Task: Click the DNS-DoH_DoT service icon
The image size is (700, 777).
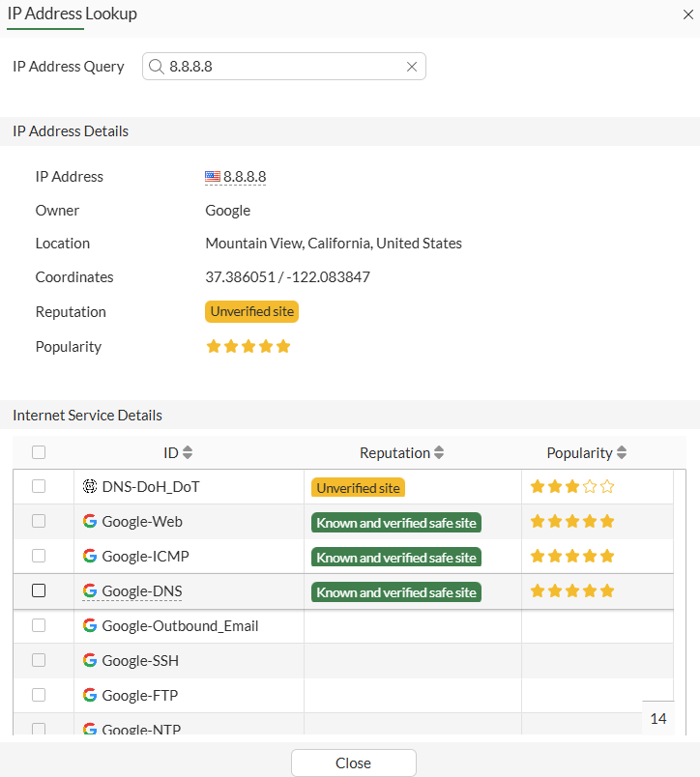Action: pyautogui.click(x=89, y=486)
